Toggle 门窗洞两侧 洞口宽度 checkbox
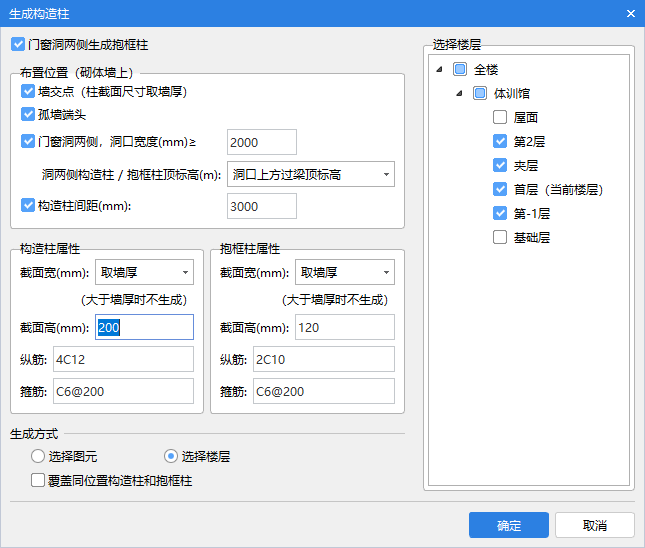This screenshot has height=548, width=645. point(28,141)
